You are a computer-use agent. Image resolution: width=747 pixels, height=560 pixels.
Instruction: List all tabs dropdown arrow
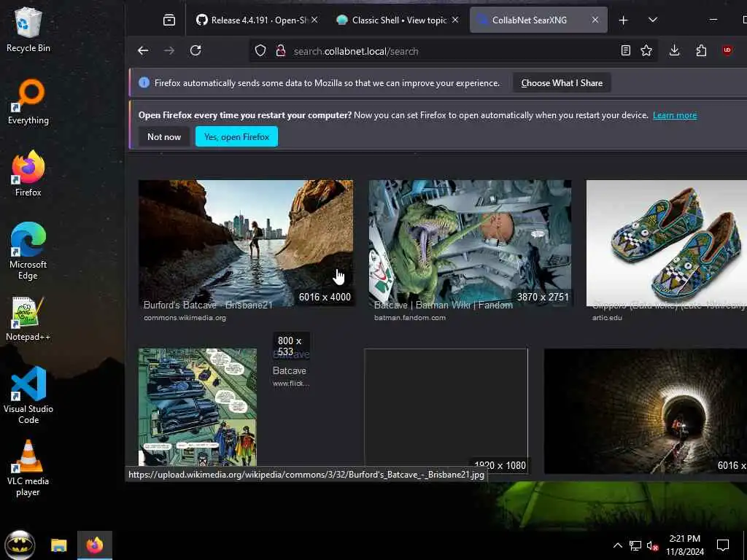click(x=653, y=20)
